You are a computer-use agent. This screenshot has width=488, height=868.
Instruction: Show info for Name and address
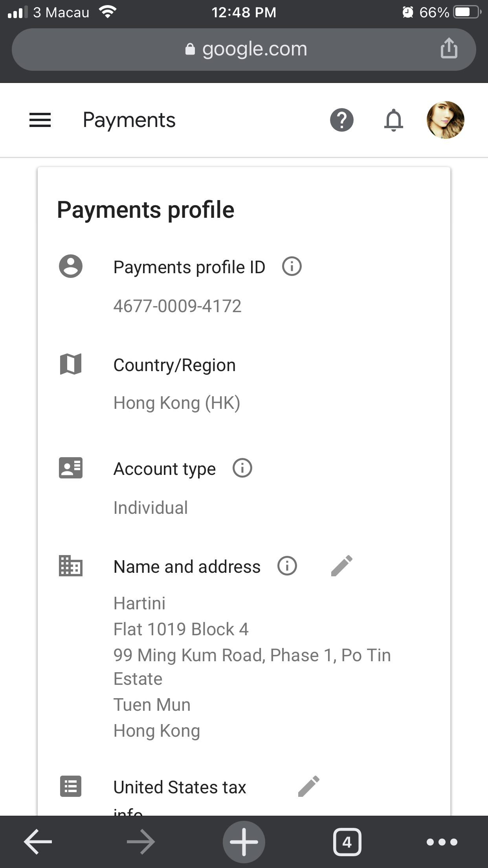pyautogui.click(x=287, y=566)
